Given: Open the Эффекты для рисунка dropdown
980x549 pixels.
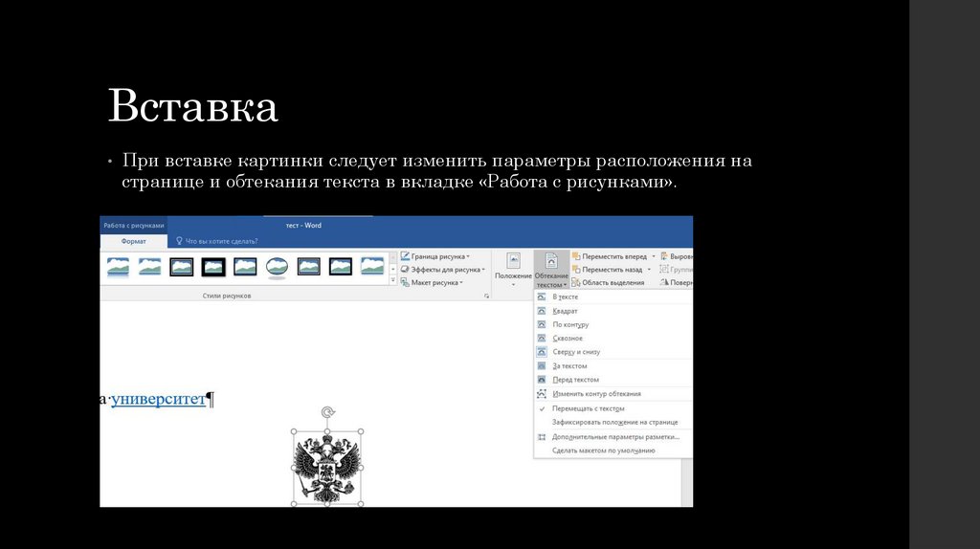Looking at the screenshot, I should coord(442,269).
